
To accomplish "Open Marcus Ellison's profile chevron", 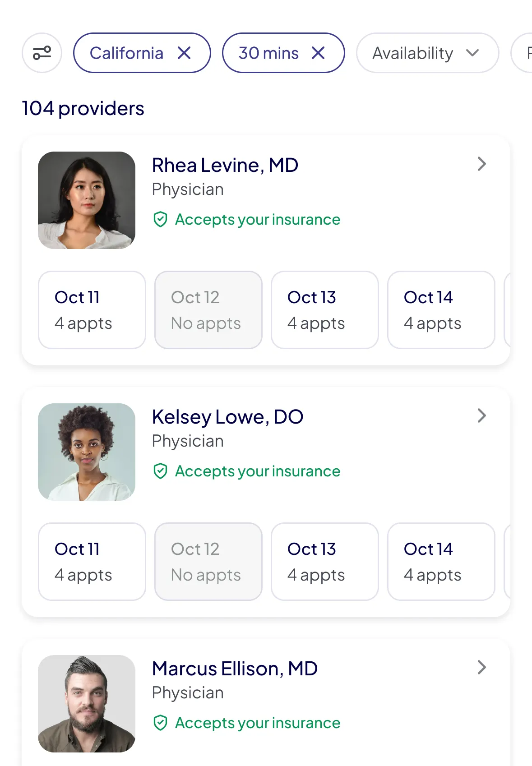I will pyautogui.click(x=481, y=667).
